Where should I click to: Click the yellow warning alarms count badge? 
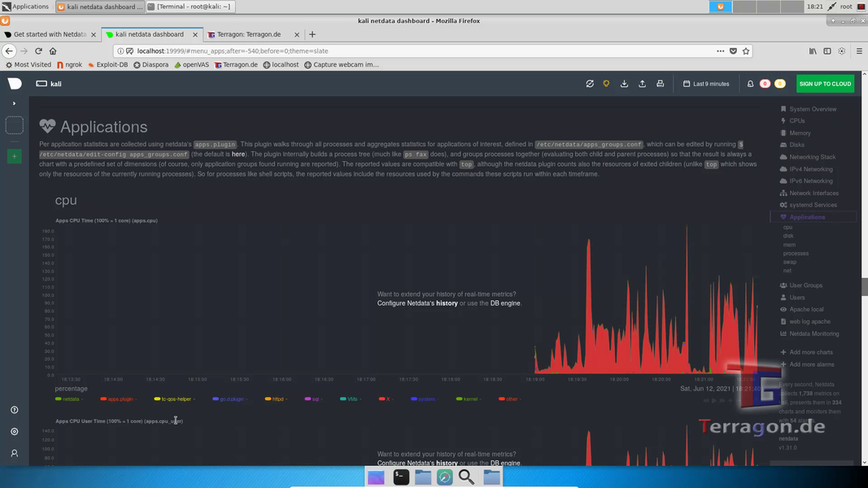coord(779,84)
